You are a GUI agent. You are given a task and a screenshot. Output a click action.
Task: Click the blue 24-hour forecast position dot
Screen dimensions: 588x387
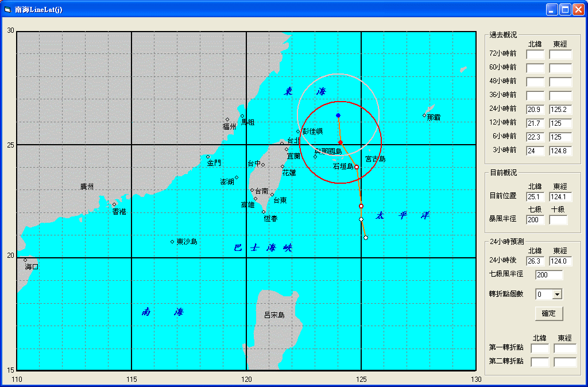pos(338,115)
